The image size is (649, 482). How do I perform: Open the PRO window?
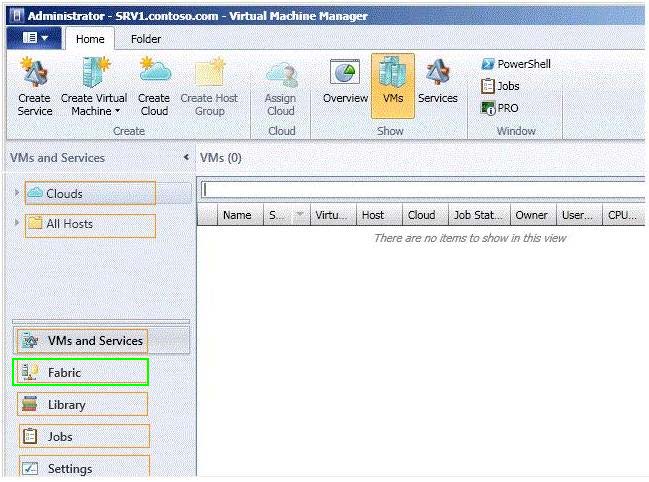500,108
